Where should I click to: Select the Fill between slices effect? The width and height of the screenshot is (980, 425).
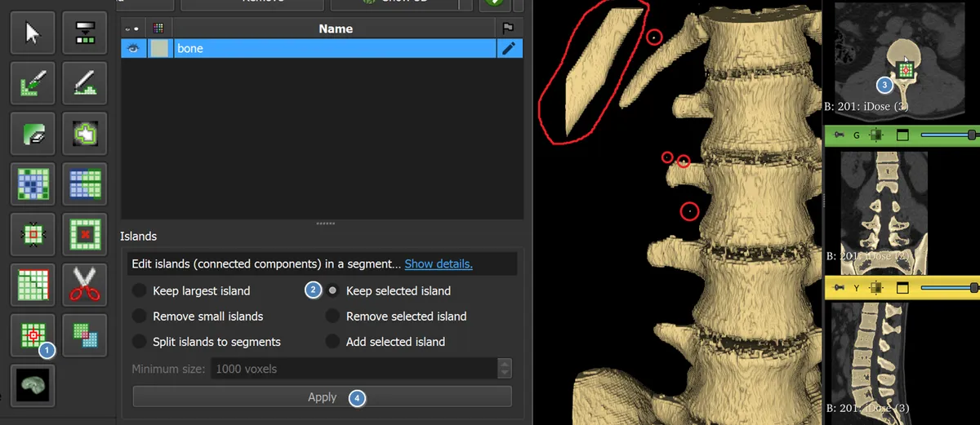[x=85, y=184]
